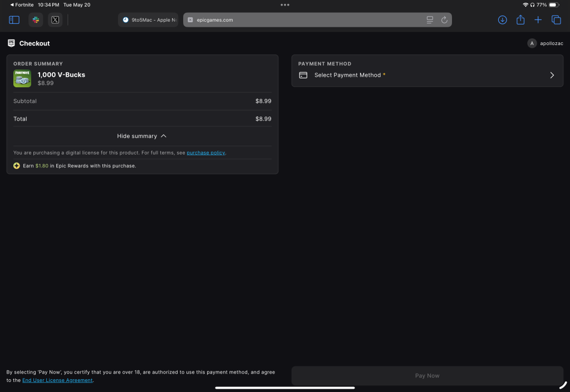
Task: Open the apollozac account menu
Action: (x=546, y=43)
